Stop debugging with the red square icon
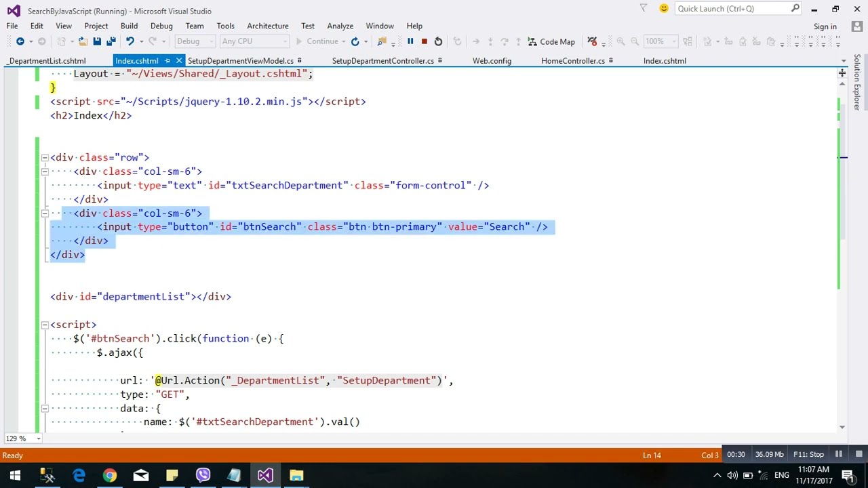The image size is (868, 488). coord(425,41)
